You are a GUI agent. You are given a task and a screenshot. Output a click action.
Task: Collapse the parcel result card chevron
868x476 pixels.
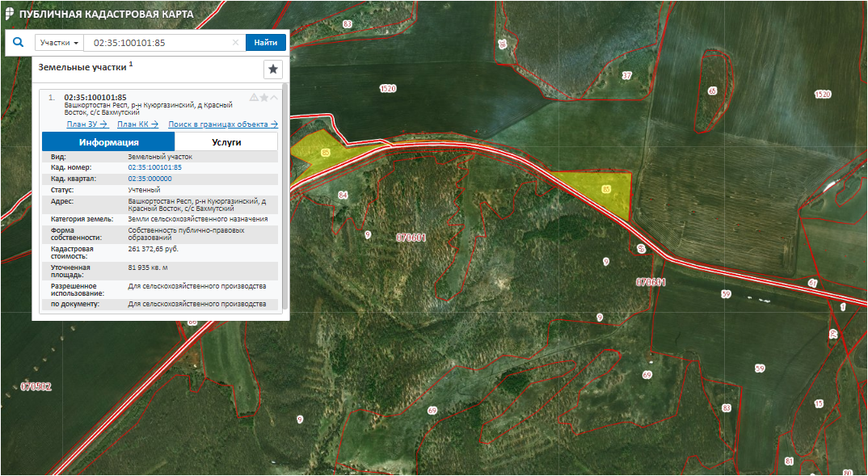[x=274, y=98]
